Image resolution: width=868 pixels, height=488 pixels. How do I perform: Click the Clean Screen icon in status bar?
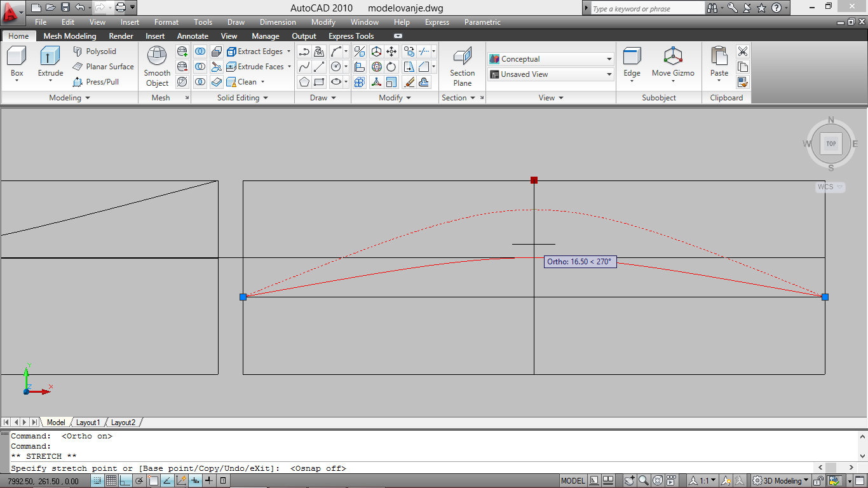860,481
